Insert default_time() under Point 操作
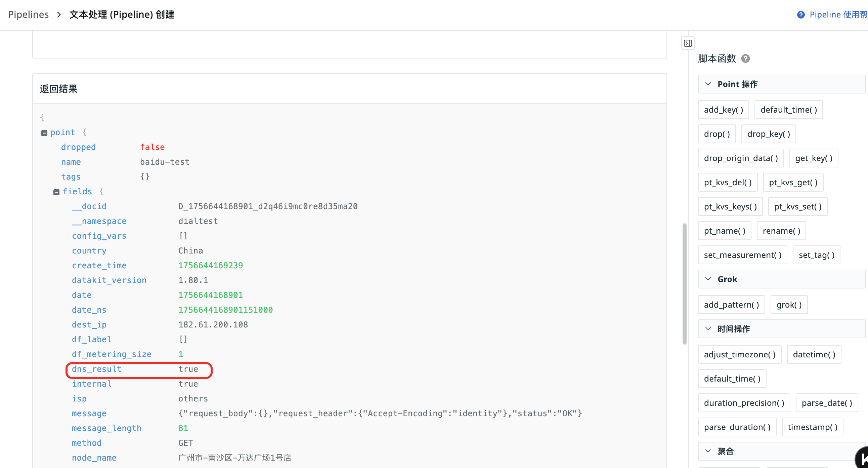This screenshot has width=868, height=468. point(788,110)
